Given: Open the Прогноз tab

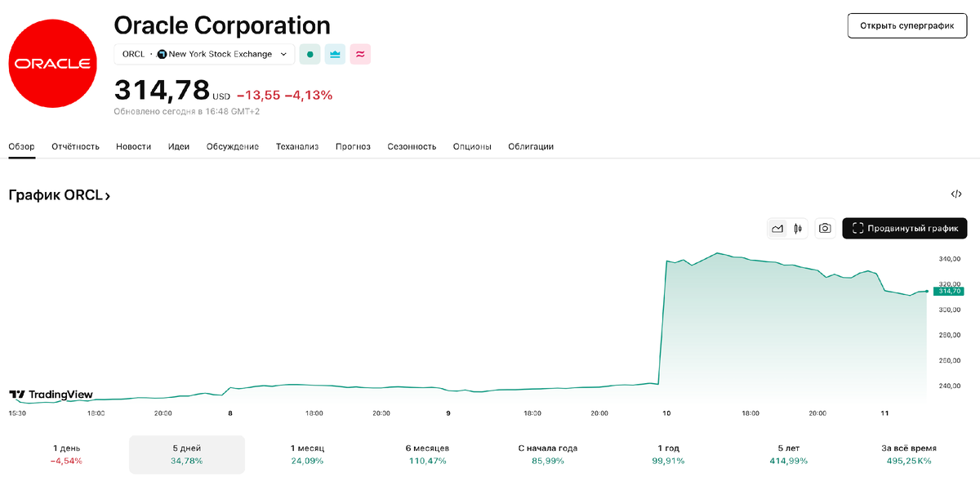Looking at the screenshot, I should click(353, 146).
